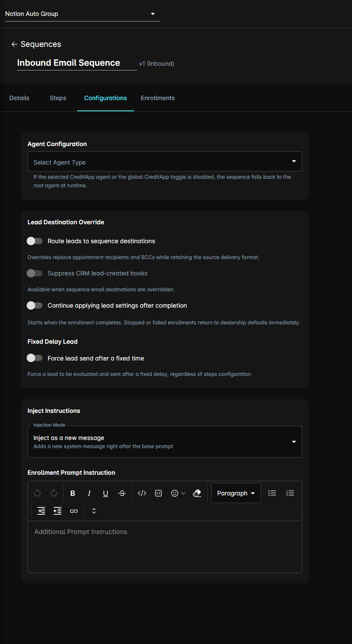
Task: Click the 'Starts when the enrollment completes' description
Action: pos(164,323)
